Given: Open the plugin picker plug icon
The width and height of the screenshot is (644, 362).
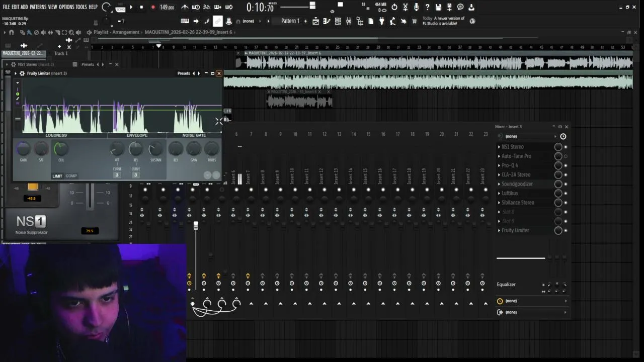Looking at the screenshot, I should (382, 21).
